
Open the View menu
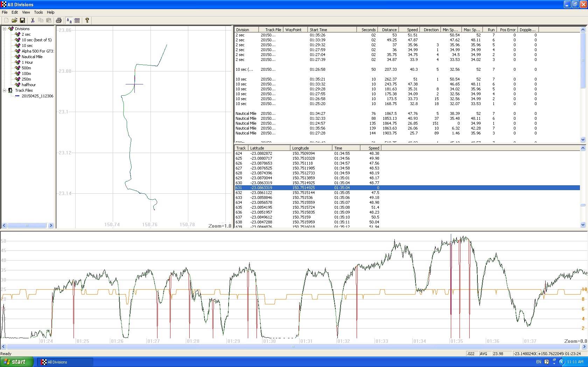pos(26,12)
